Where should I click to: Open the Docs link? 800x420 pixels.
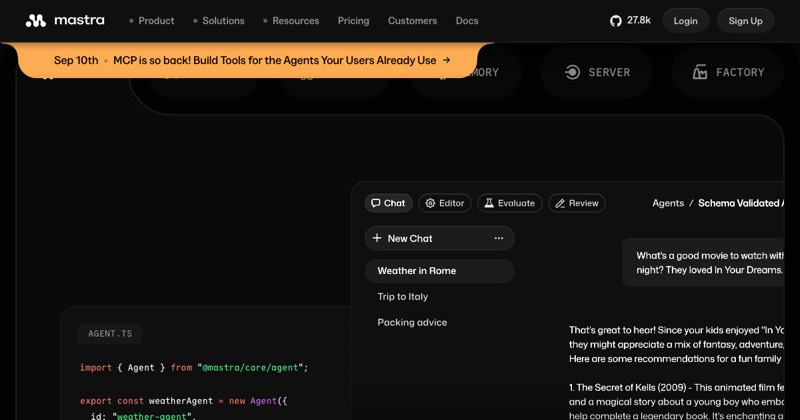pos(467,21)
